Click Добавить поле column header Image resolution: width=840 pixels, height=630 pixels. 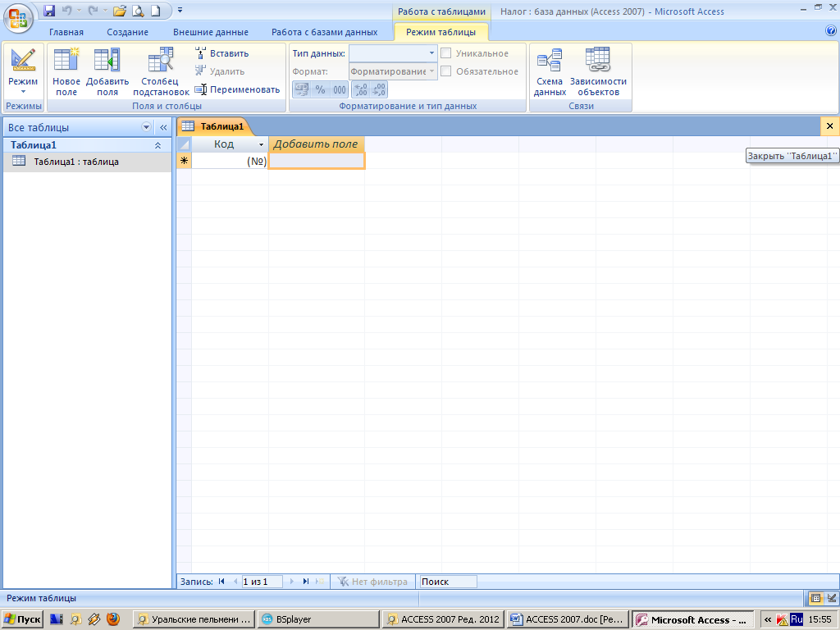coord(316,144)
